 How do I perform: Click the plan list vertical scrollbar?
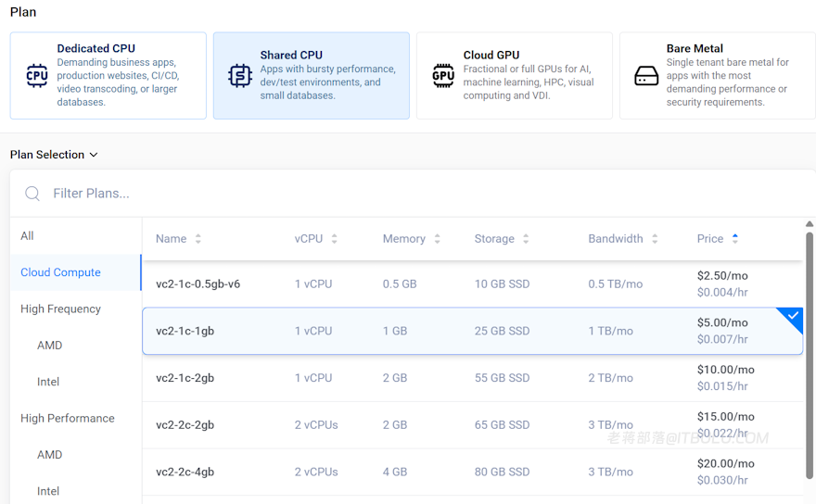coord(810,355)
